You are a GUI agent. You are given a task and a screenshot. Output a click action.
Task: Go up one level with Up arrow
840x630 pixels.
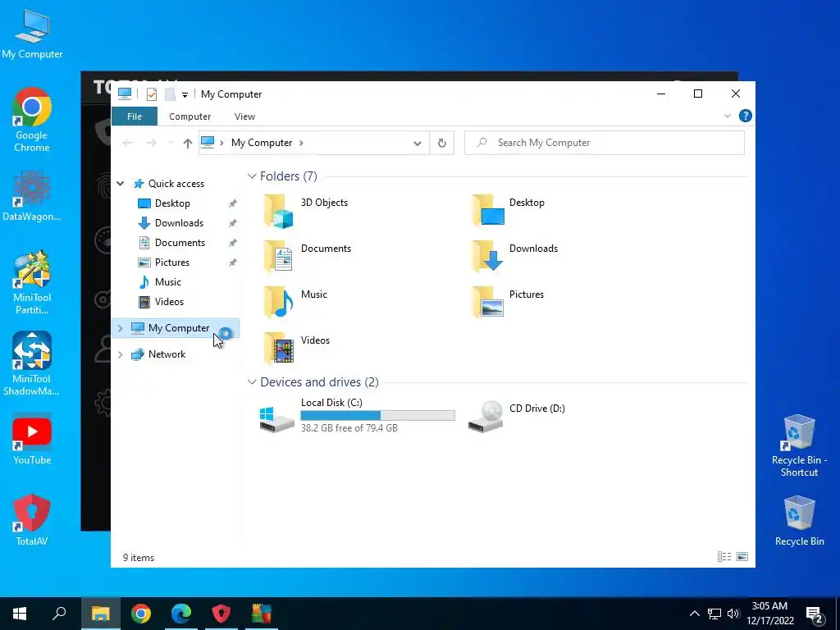(x=188, y=143)
